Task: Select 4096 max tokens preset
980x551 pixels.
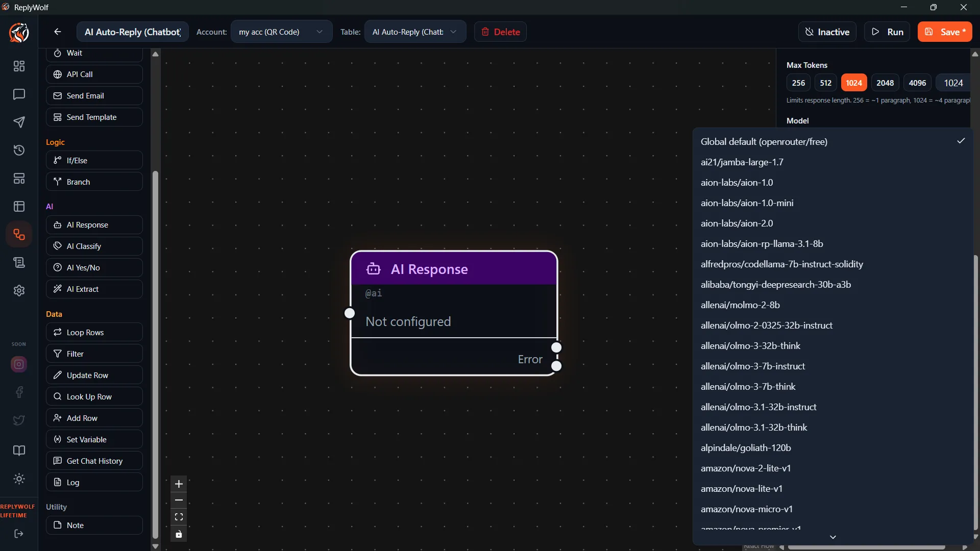Action: [x=917, y=83]
